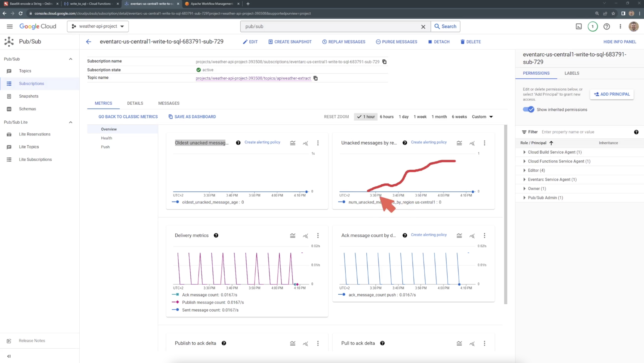
Task: Select the 6 weeks time range
Action: 459,117
